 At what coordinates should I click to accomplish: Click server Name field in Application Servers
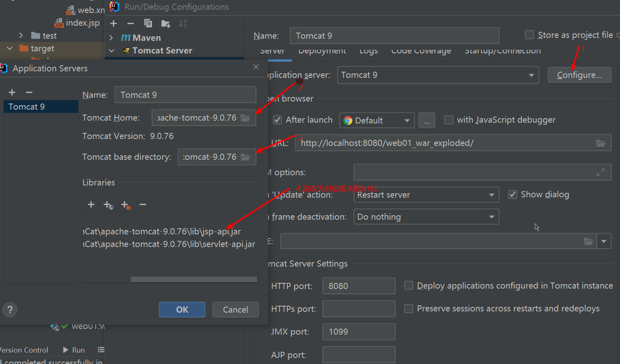click(185, 95)
